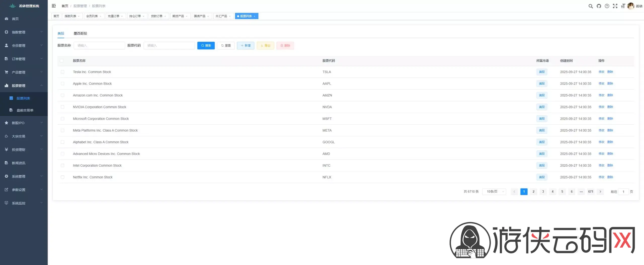Click the help question mark icon
644x265 pixels.
607,6
